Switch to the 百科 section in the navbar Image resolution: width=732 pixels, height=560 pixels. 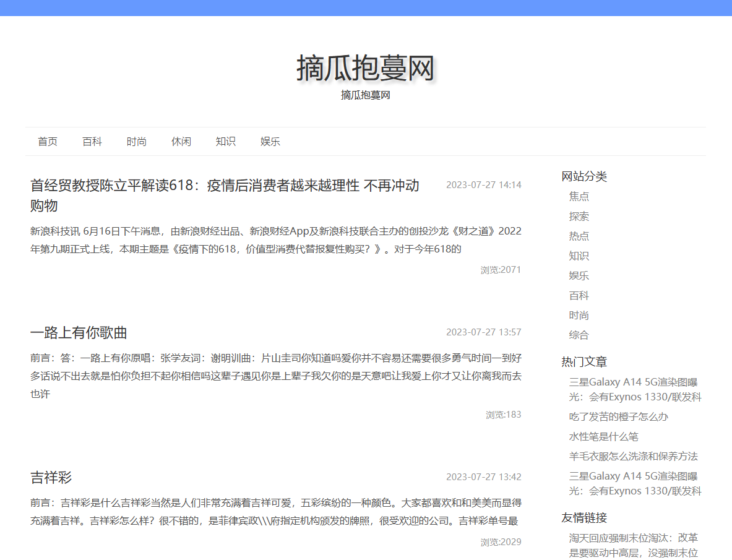(x=92, y=141)
